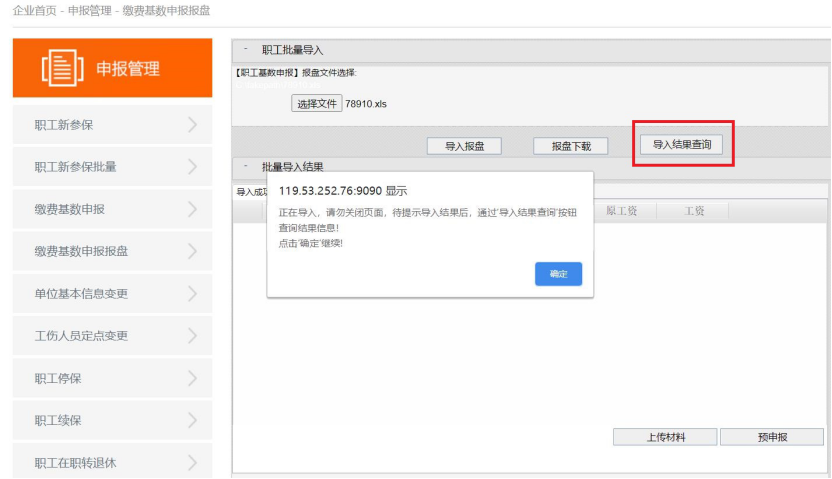Click the arrow icon beside 职工新参保
Image resolution: width=832 pixels, height=479 pixels.
(192, 125)
